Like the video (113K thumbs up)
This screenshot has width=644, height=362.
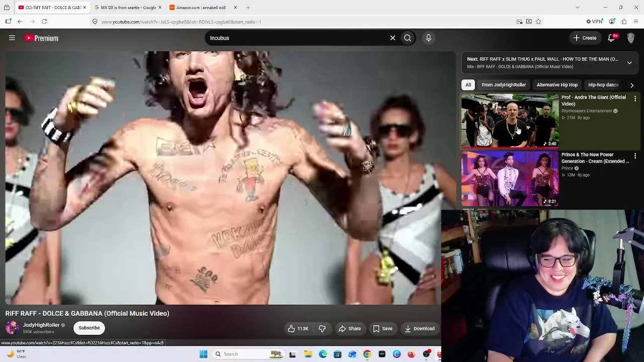pos(298,329)
